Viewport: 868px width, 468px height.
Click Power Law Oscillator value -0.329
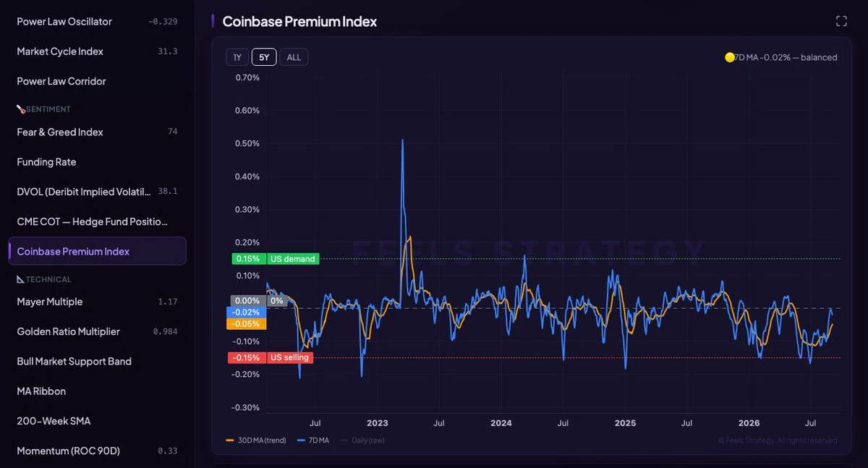point(163,22)
